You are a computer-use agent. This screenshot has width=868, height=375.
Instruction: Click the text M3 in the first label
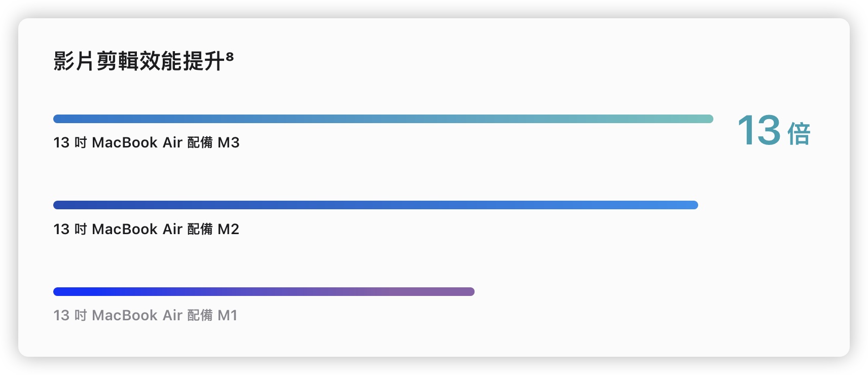click(229, 142)
